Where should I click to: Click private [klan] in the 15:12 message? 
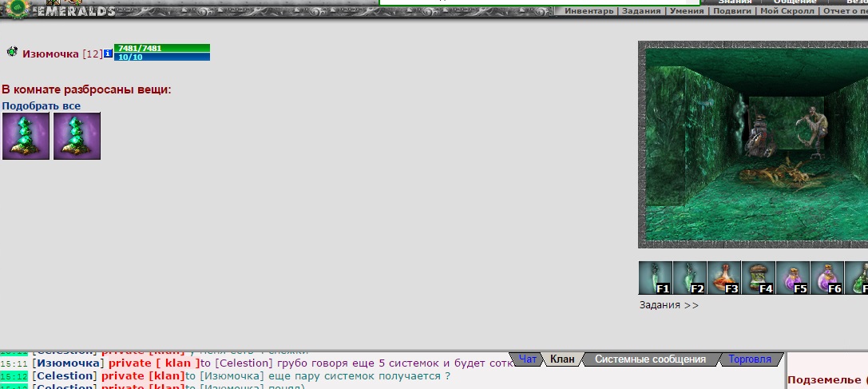(143, 376)
